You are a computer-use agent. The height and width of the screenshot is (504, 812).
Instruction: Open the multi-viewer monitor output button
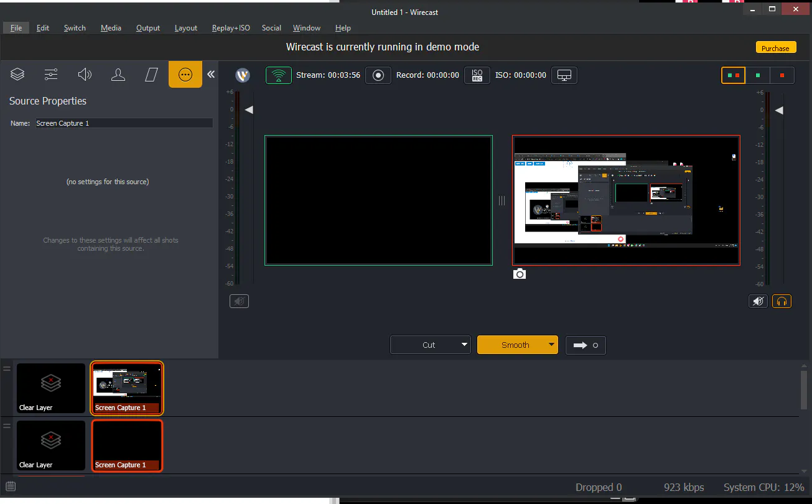(x=564, y=75)
